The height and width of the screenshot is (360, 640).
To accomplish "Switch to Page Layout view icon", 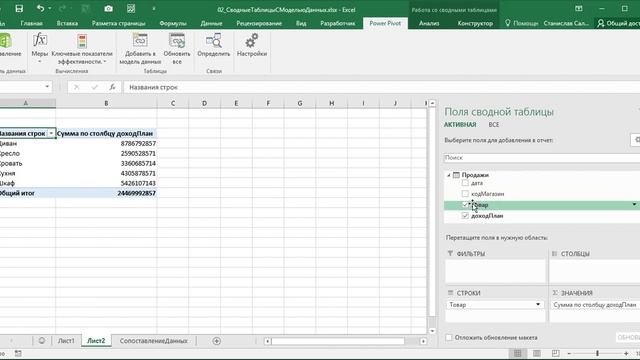I will (537, 353).
